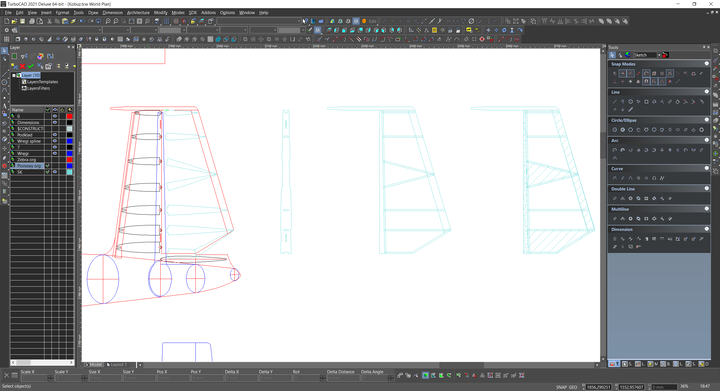Click the Model tab below the canvas
This screenshot has height=391, width=720.
[94, 365]
